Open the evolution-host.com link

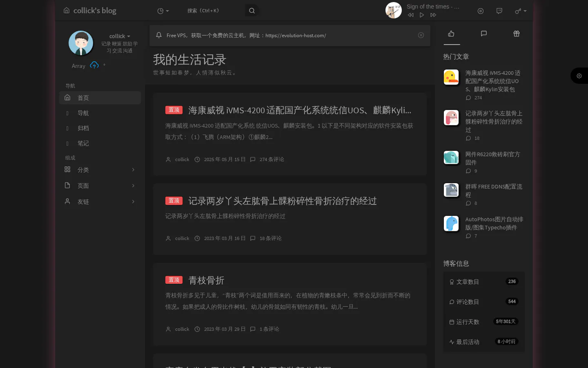click(296, 36)
